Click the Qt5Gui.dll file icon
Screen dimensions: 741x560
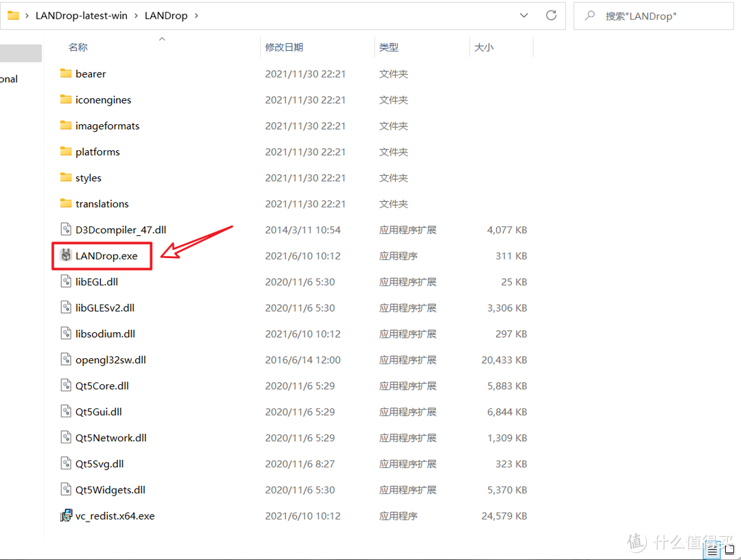click(x=66, y=412)
